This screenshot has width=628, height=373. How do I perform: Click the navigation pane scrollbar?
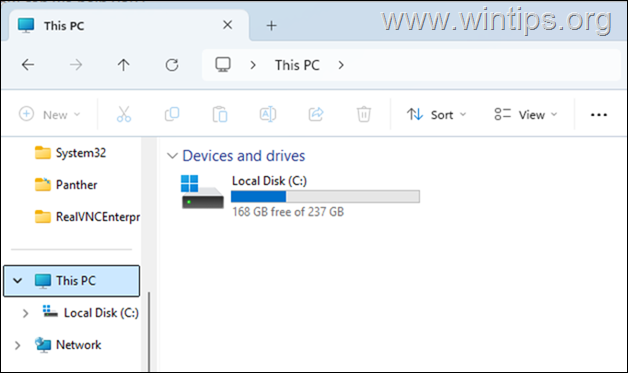[x=149, y=332]
